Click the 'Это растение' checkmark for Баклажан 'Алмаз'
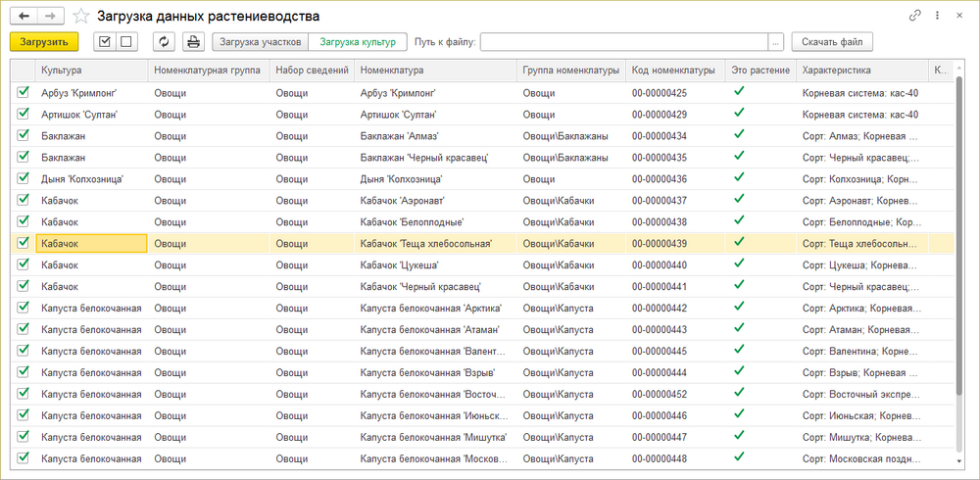This screenshot has height=480, width=980. pos(739,134)
